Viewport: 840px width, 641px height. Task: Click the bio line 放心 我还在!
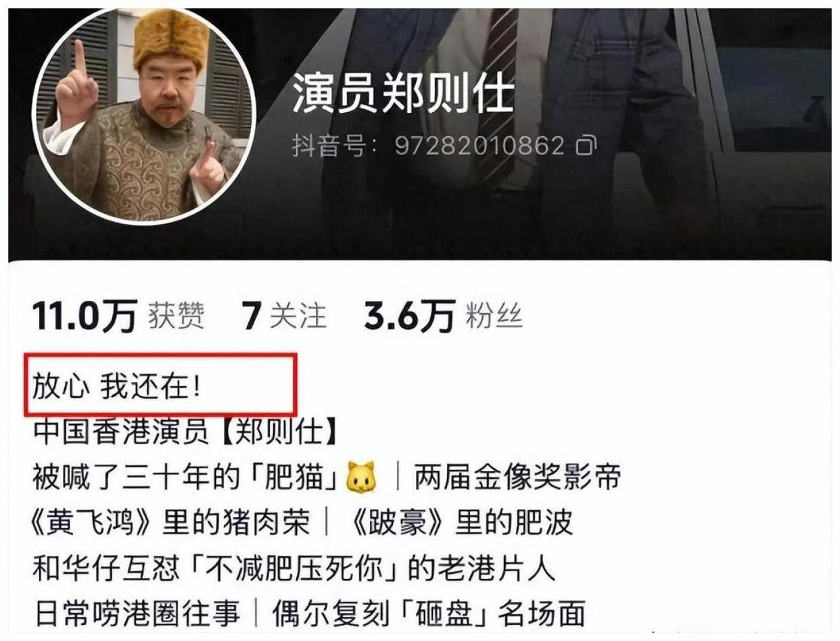[x=117, y=389]
